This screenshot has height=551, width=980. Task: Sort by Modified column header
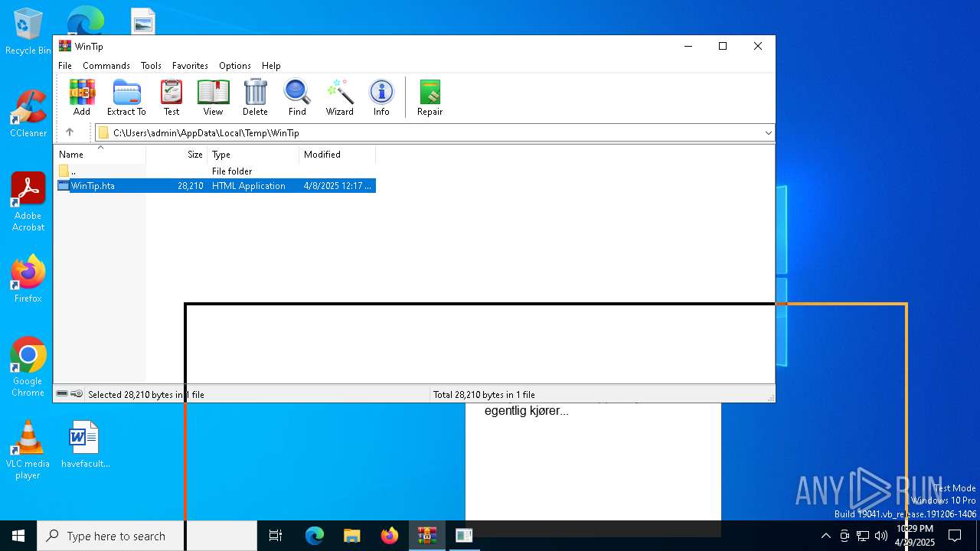(337, 155)
